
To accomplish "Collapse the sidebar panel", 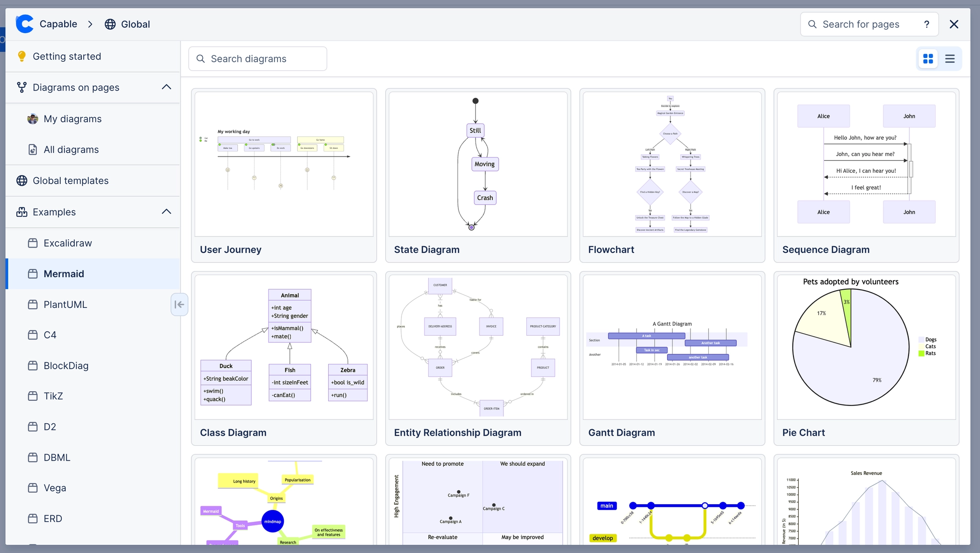I will pyautogui.click(x=179, y=305).
